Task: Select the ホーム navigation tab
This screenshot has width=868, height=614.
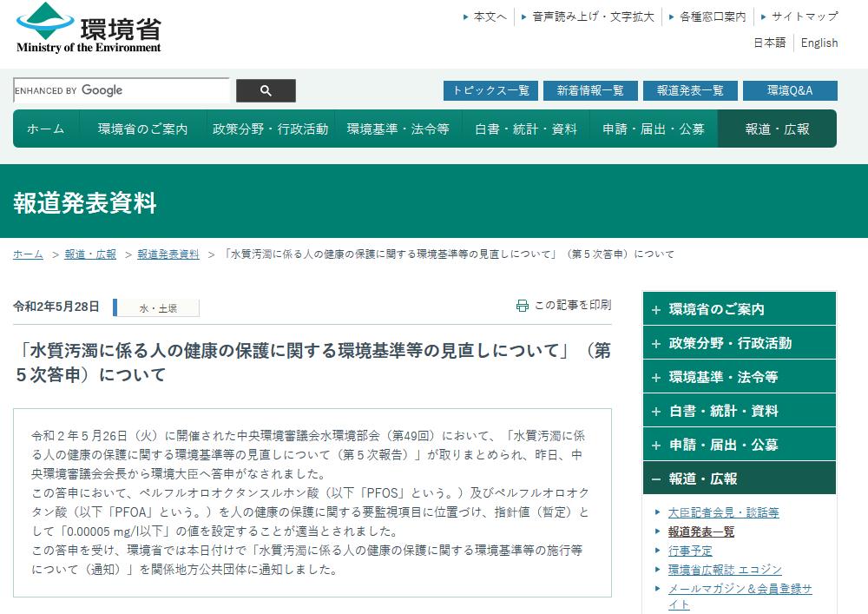Action: point(47,128)
